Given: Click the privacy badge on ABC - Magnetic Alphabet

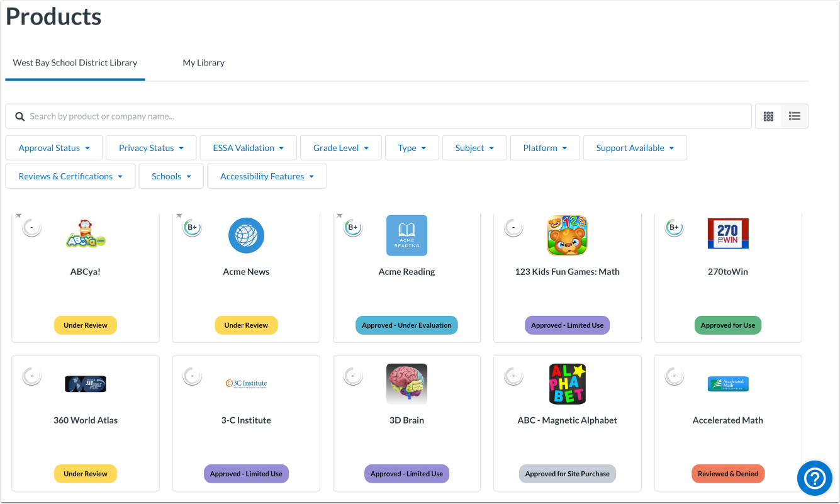Looking at the screenshot, I should (514, 376).
